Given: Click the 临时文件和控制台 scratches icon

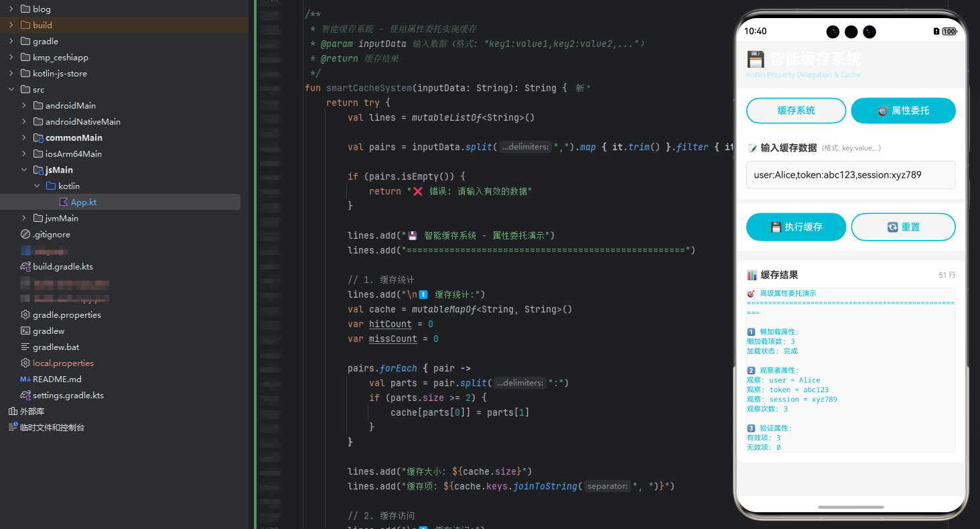Looking at the screenshot, I should click(x=13, y=427).
